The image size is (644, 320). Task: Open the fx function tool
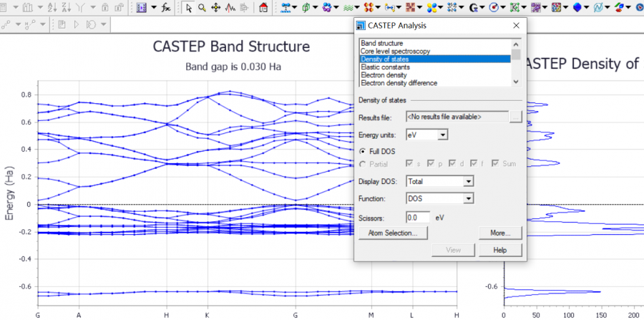[x=165, y=8]
